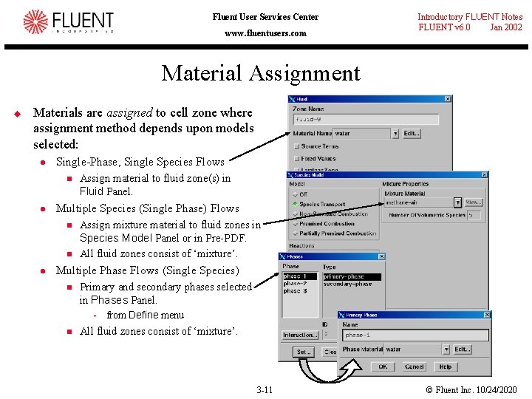Click the View button beside Mixture Material
Screen dimensions: 532x399
point(474,202)
